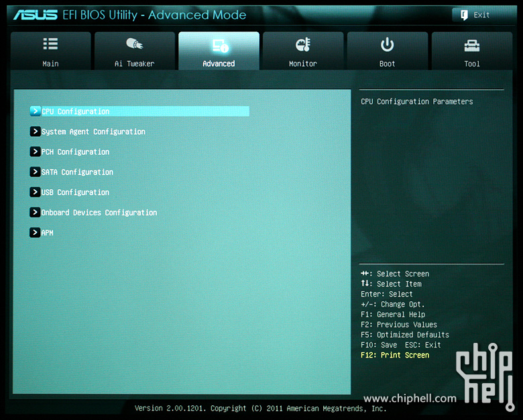Expand arrow beside CPU Configuration
Image resolution: width=523 pixels, height=420 pixels.
pyautogui.click(x=35, y=111)
